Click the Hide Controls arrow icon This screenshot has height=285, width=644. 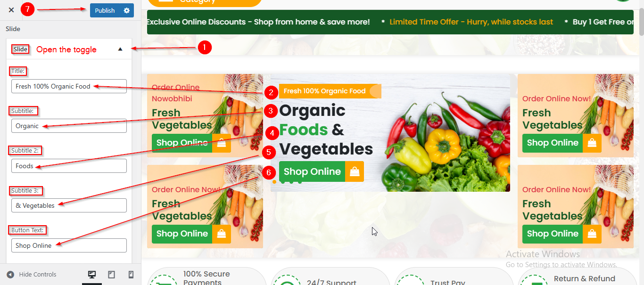(x=10, y=275)
